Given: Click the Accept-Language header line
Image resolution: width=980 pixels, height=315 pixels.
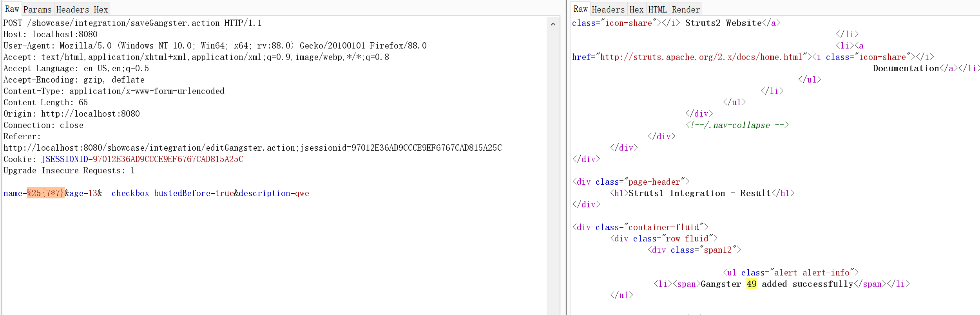Looking at the screenshot, I should 76,68.
